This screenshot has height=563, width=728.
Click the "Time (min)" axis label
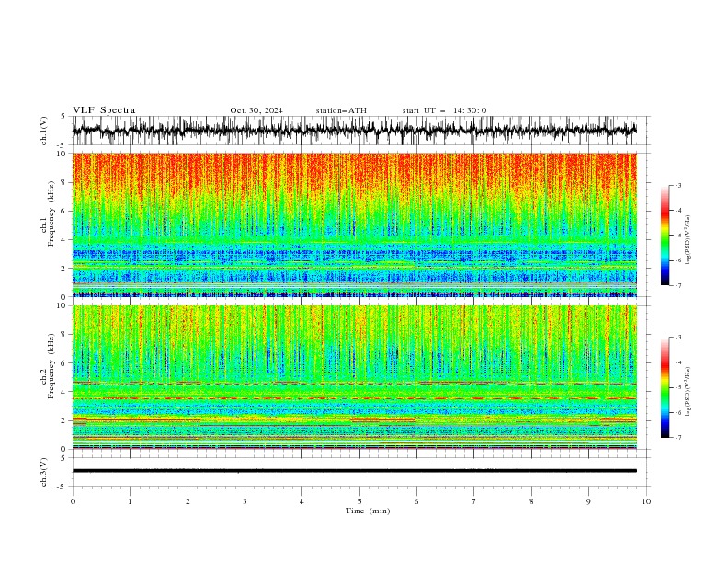368,511
